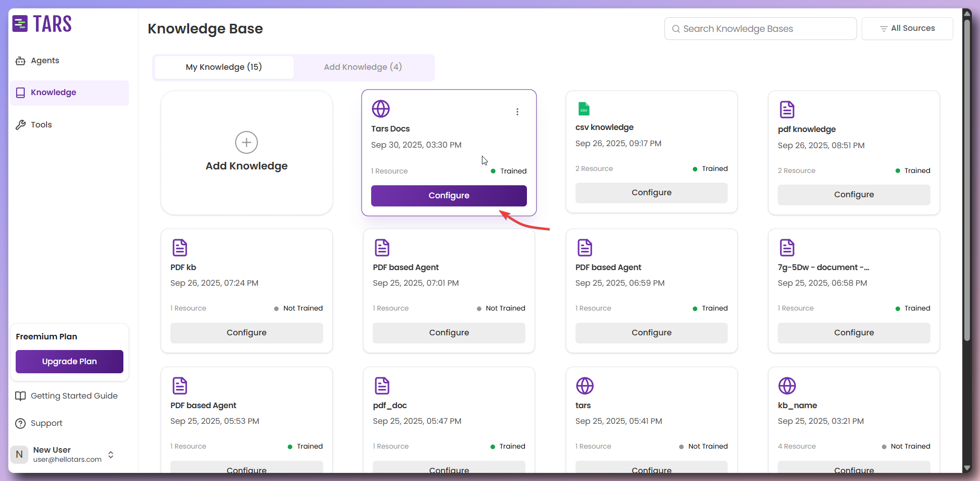Configure the pdf knowledge card
Screen dimensions: 980x481
click(x=854, y=195)
